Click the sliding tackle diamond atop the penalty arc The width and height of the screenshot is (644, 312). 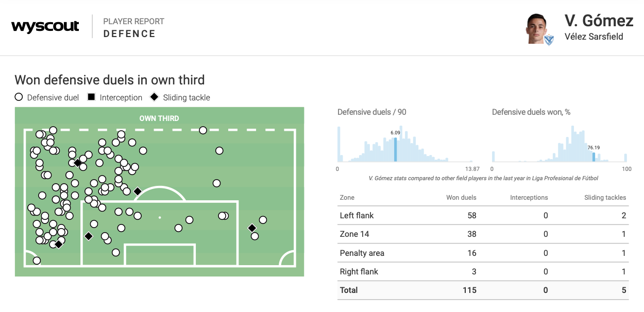pyautogui.click(x=138, y=192)
